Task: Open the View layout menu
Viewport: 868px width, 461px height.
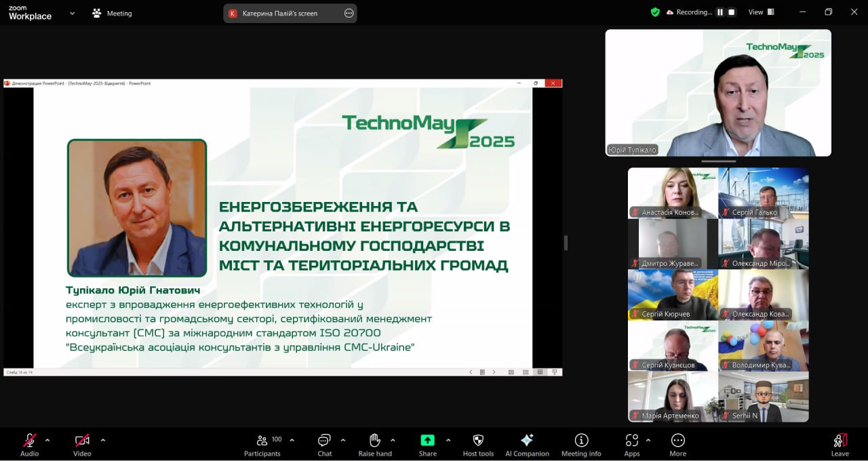Action: [762, 12]
